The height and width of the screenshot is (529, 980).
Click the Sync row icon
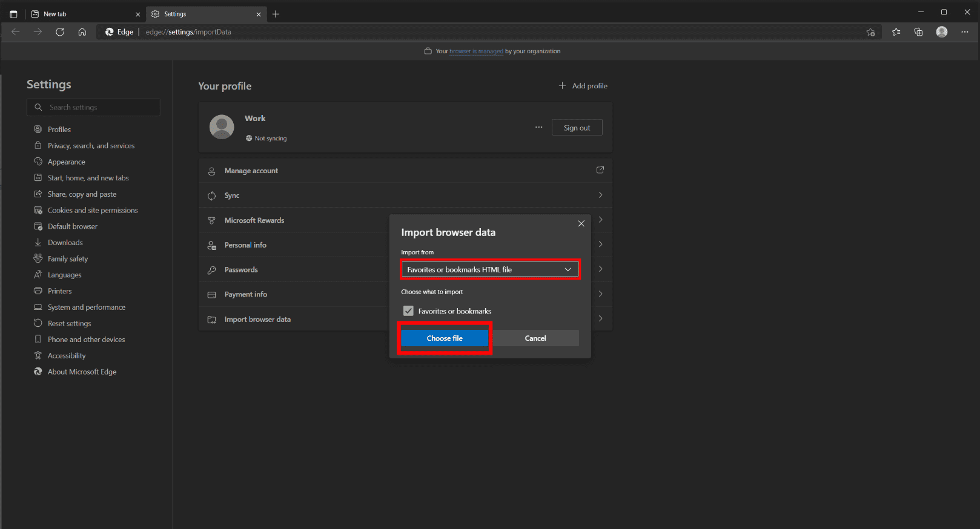coord(211,195)
